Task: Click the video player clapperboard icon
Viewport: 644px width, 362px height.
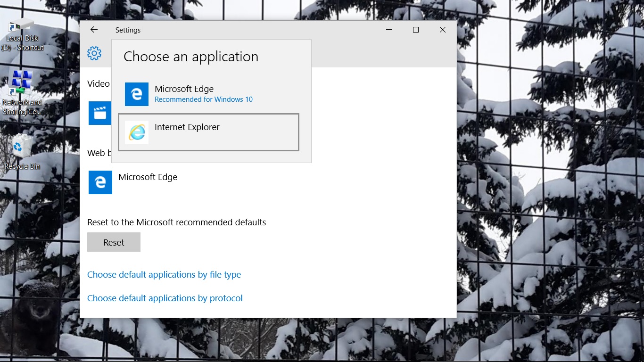Action: tap(100, 113)
